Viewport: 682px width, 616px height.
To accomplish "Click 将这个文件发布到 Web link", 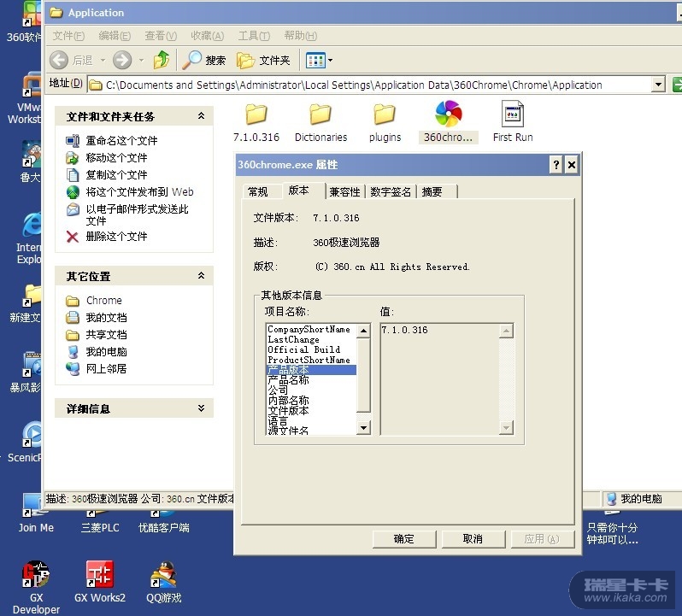I will [139, 191].
